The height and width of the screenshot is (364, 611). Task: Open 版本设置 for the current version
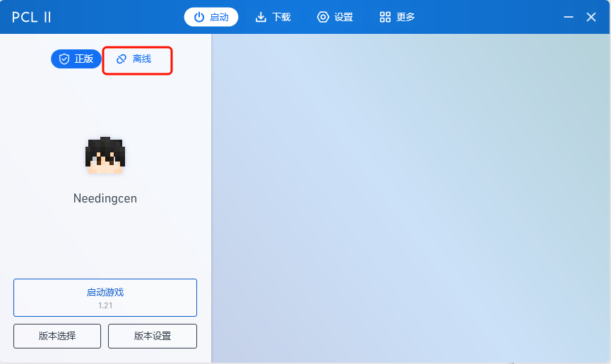[153, 336]
